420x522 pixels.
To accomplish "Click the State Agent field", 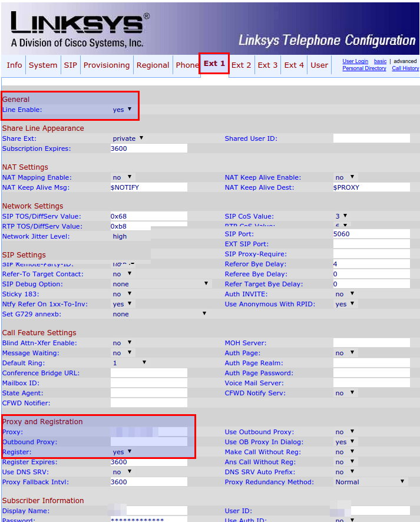I will 149,393.
